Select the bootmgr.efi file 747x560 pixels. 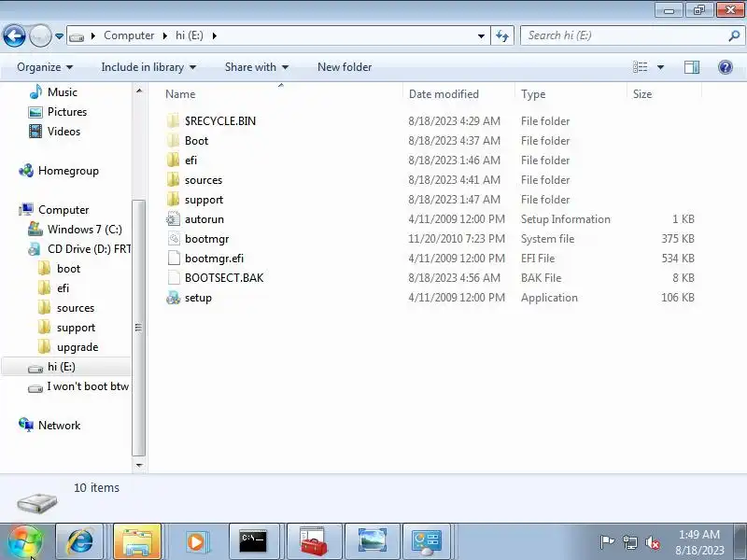point(214,259)
